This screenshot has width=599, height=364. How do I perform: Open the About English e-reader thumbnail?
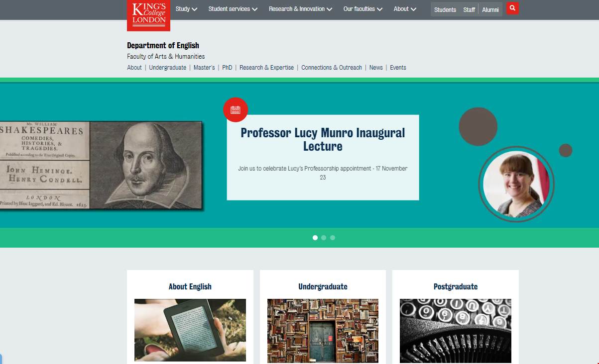tap(190, 330)
